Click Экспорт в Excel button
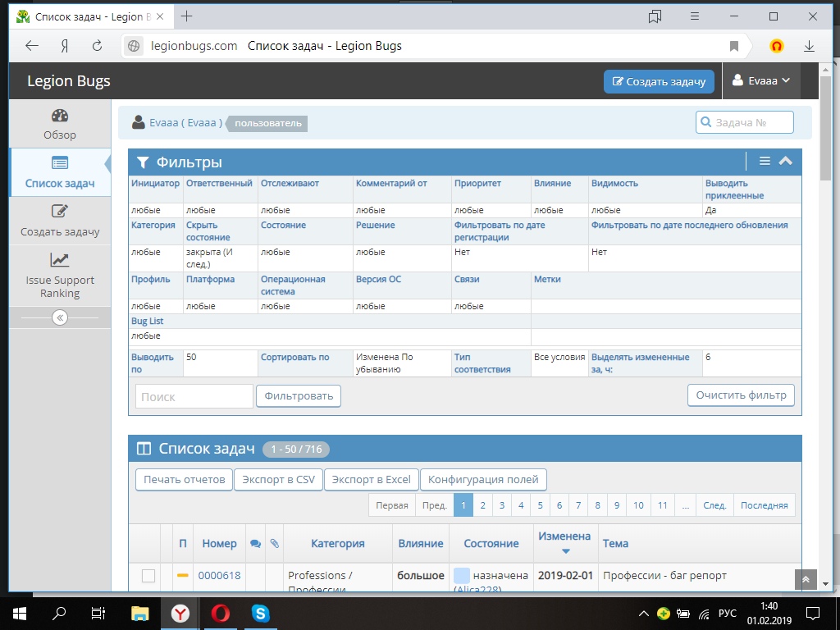Viewport: 840px width, 630px height. [372, 479]
